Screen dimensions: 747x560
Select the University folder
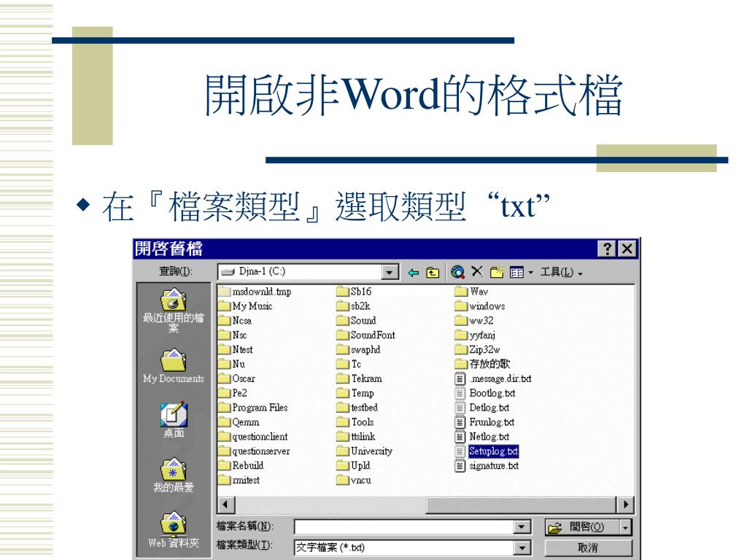click(x=364, y=451)
